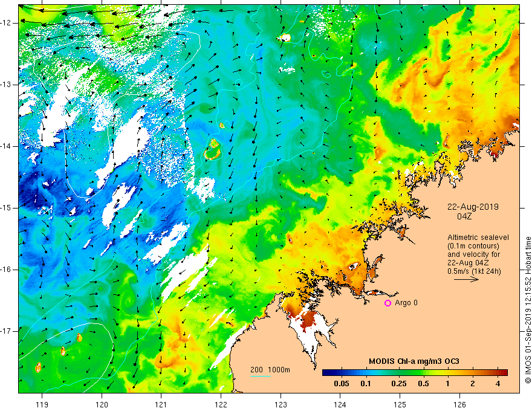
Task: Click latitude axis label -13
Action: click(x=7, y=85)
